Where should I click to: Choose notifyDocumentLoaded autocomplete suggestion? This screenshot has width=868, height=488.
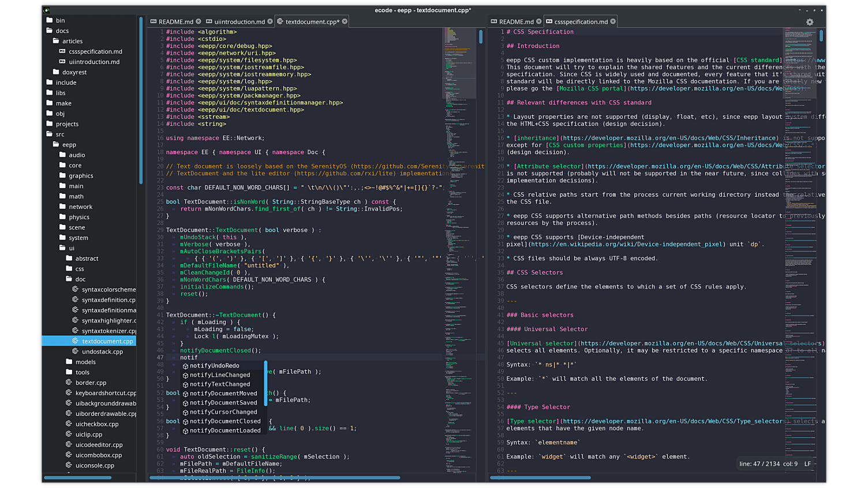click(x=223, y=430)
